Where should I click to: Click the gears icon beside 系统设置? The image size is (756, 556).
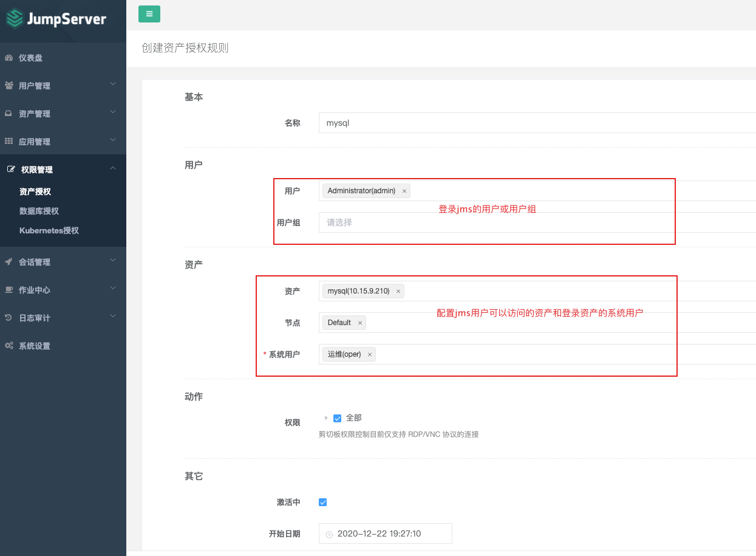[9, 346]
